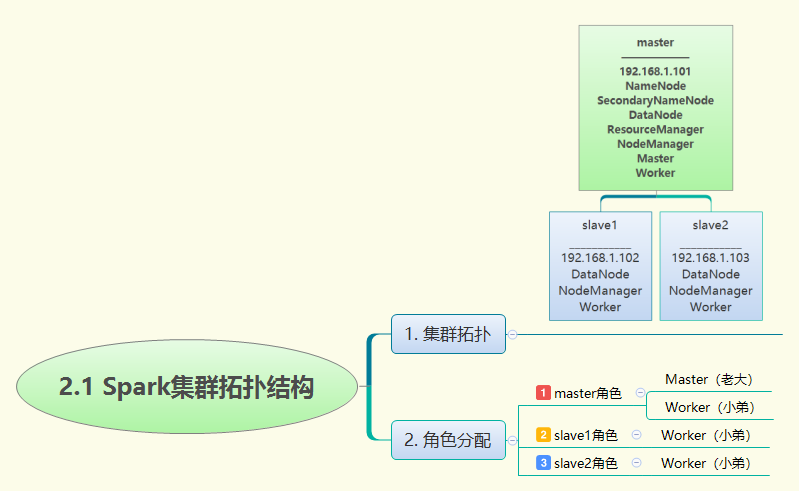Click the slave2 title text

(710, 225)
